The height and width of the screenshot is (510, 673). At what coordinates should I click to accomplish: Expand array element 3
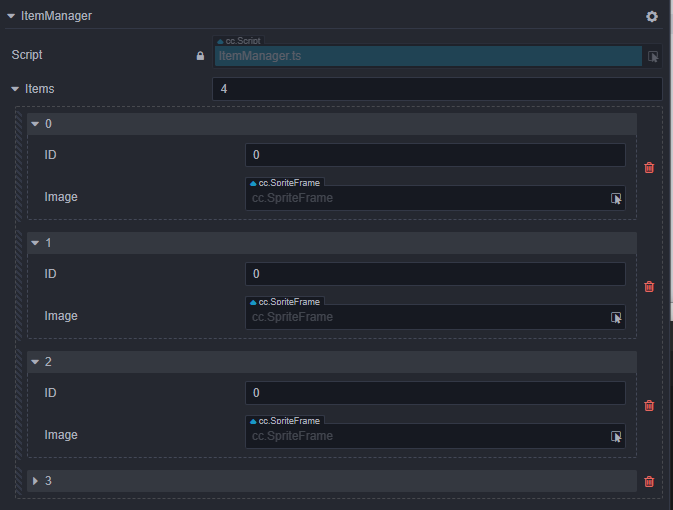pos(36,481)
